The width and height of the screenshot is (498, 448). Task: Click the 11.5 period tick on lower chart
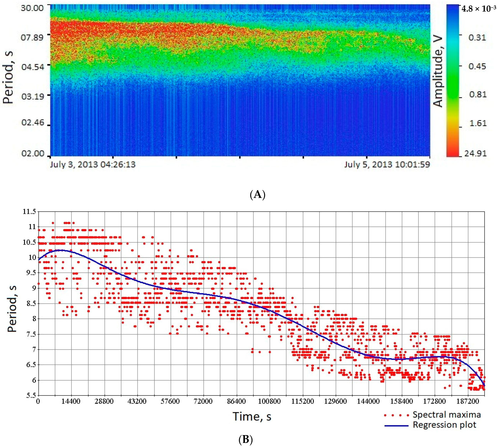[x=29, y=211]
